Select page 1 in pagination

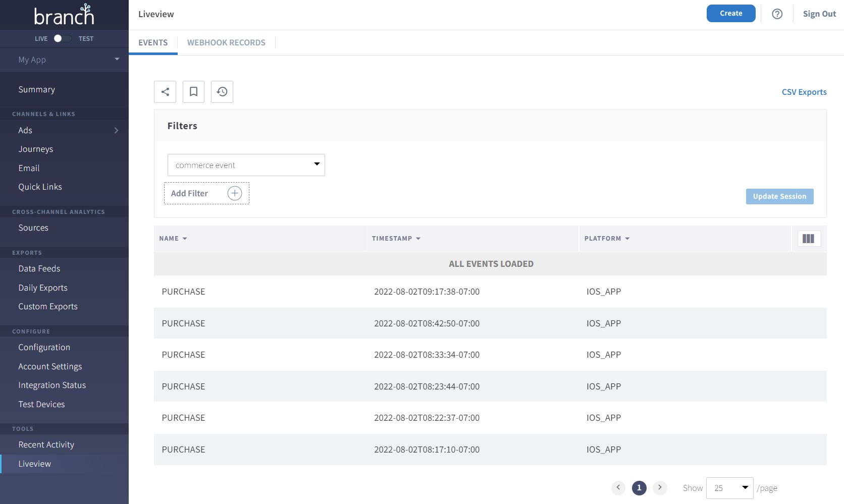tap(639, 488)
